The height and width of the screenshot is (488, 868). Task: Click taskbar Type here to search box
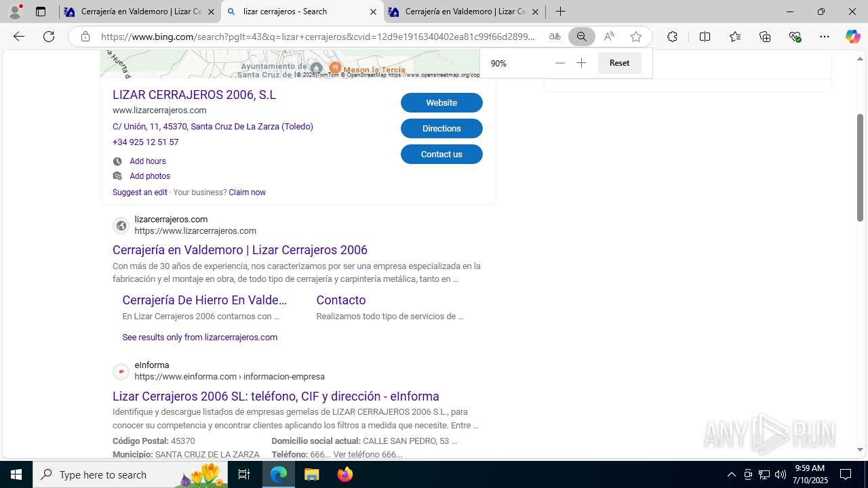[x=130, y=474]
